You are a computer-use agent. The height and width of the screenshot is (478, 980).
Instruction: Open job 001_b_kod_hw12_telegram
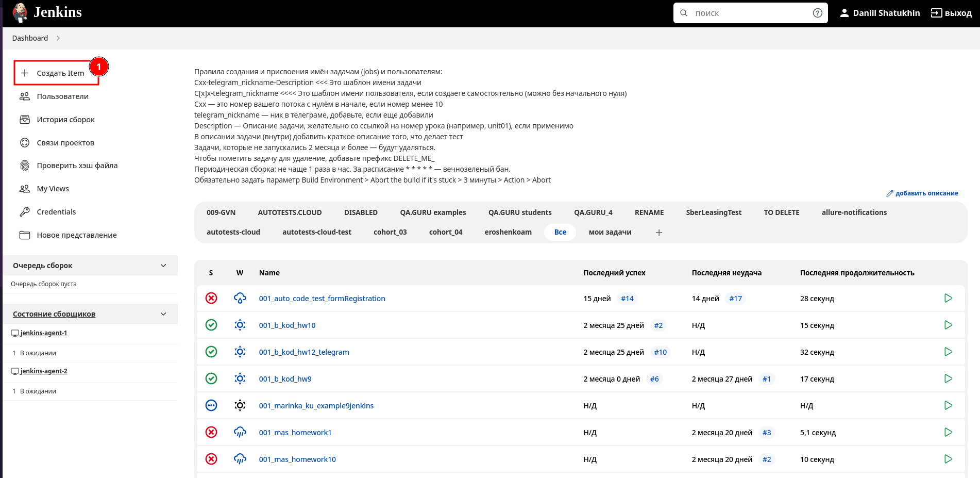click(x=304, y=352)
